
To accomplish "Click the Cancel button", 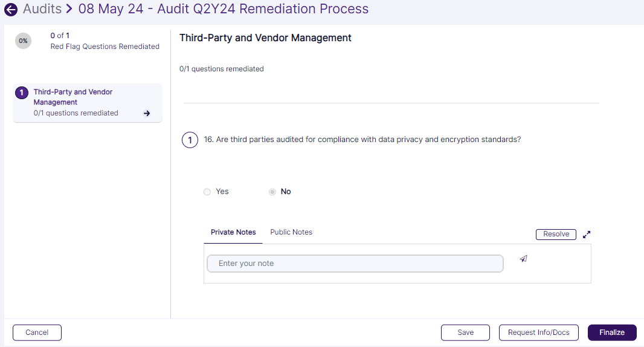I will click(37, 332).
